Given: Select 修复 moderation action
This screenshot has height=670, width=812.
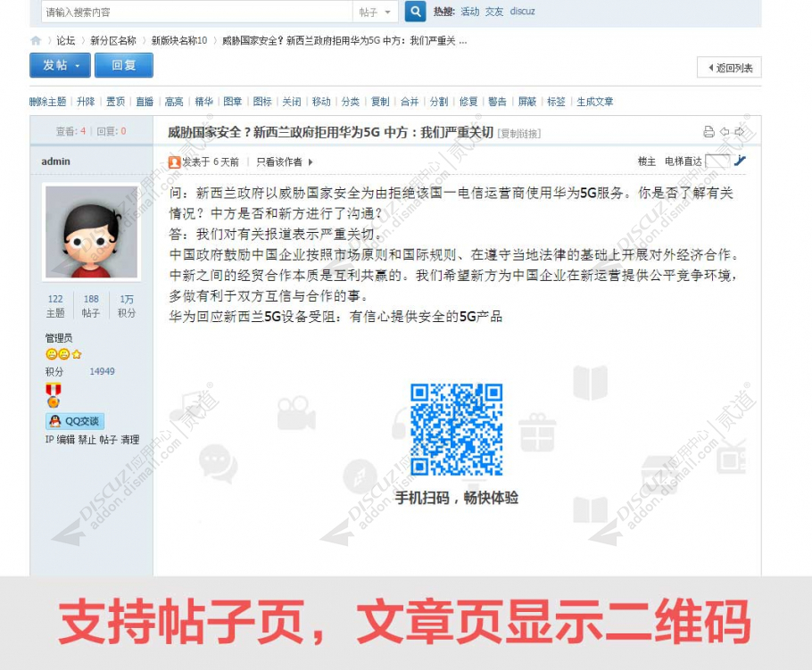Looking at the screenshot, I should pos(468,102).
